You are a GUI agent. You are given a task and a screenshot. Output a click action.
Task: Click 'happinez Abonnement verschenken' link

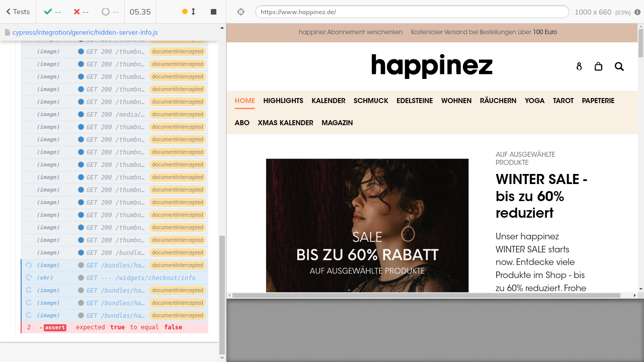(350, 32)
